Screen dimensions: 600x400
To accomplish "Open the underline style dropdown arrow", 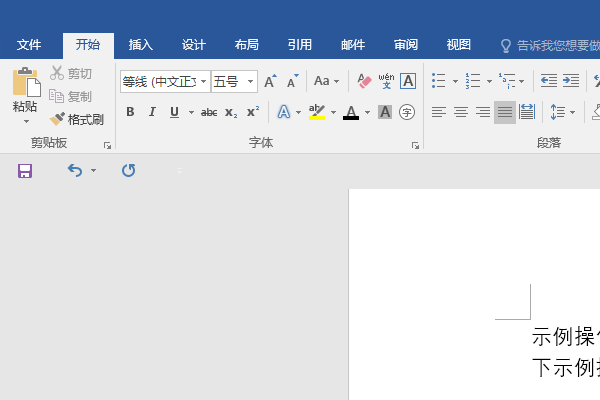I will pos(191,113).
